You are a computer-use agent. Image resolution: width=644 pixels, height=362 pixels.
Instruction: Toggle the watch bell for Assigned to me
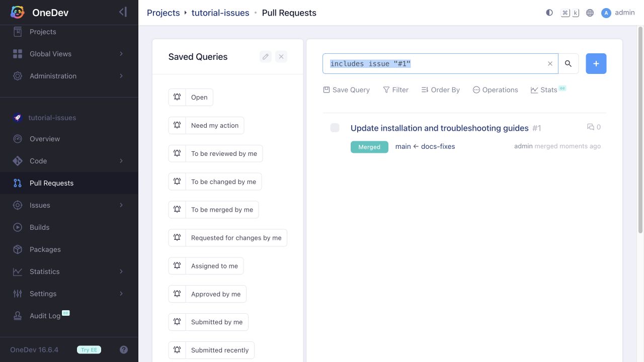pos(177,266)
